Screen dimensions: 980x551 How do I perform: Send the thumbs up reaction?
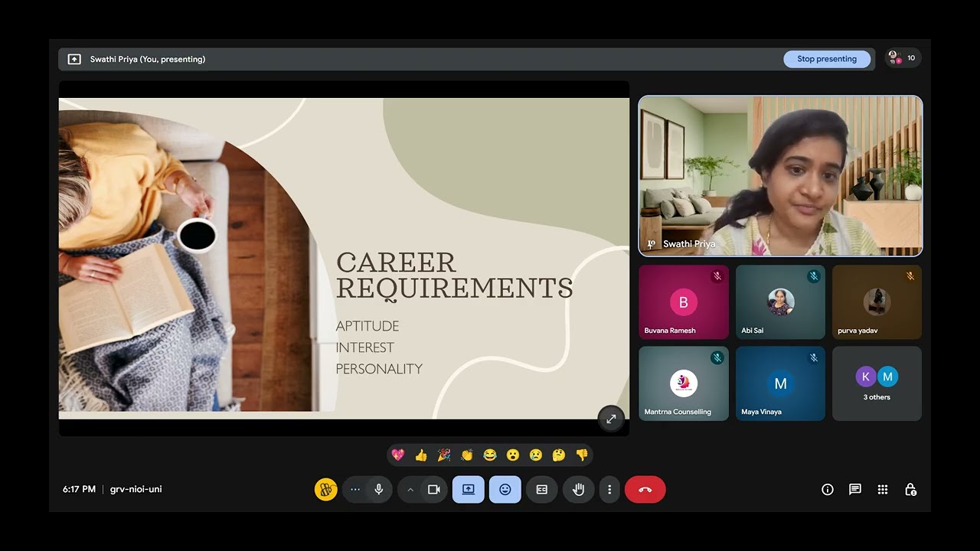tap(421, 455)
